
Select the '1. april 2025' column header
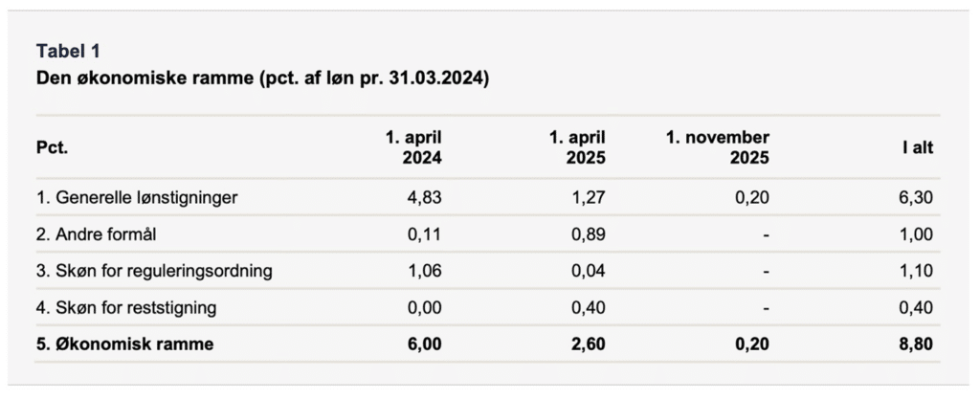click(x=577, y=147)
